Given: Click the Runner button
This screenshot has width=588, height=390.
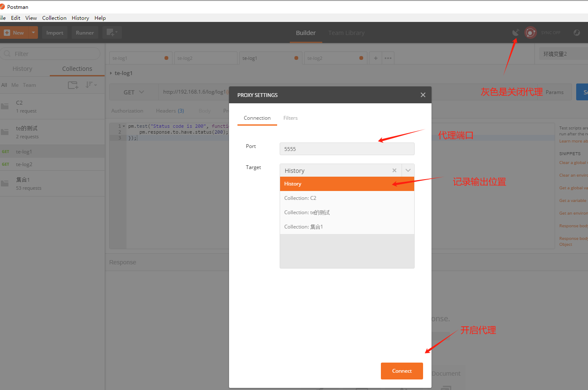Looking at the screenshot, I should coord(85,32).
